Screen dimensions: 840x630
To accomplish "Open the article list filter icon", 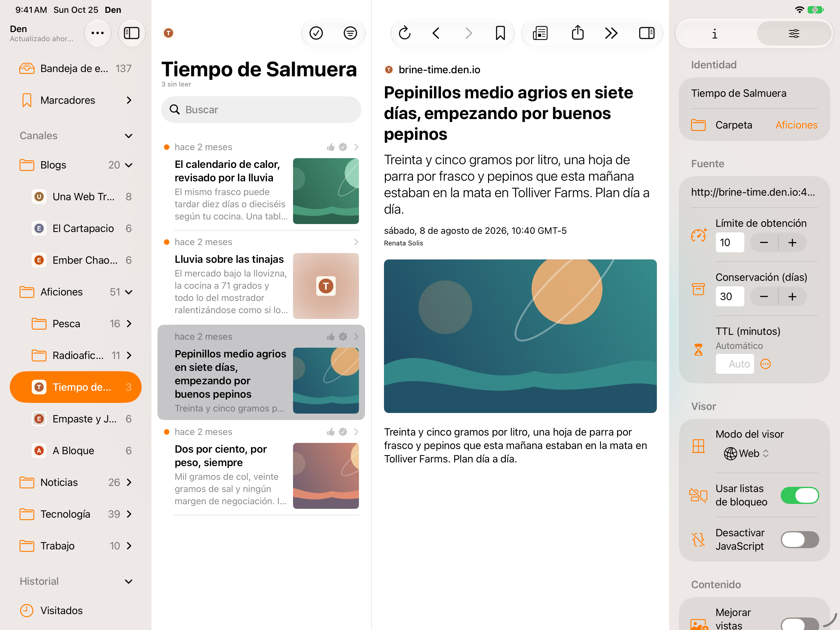I will tap(350, 33).
